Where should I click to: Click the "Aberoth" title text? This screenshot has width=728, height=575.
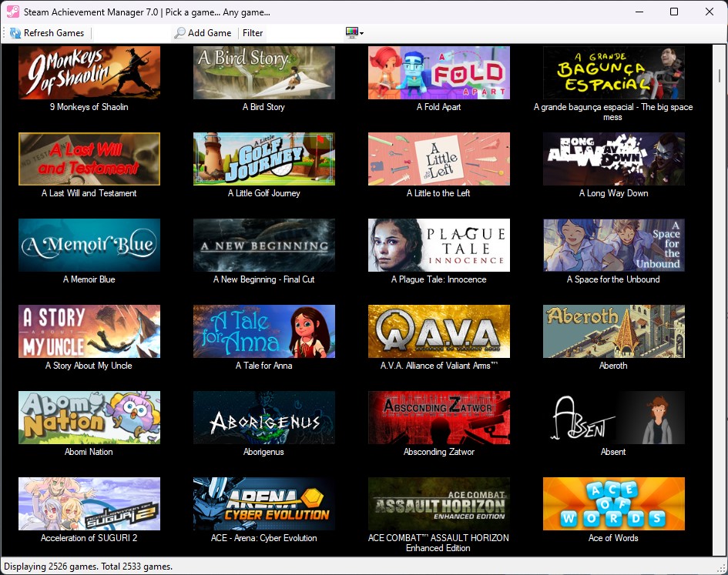tap(613, 366)
